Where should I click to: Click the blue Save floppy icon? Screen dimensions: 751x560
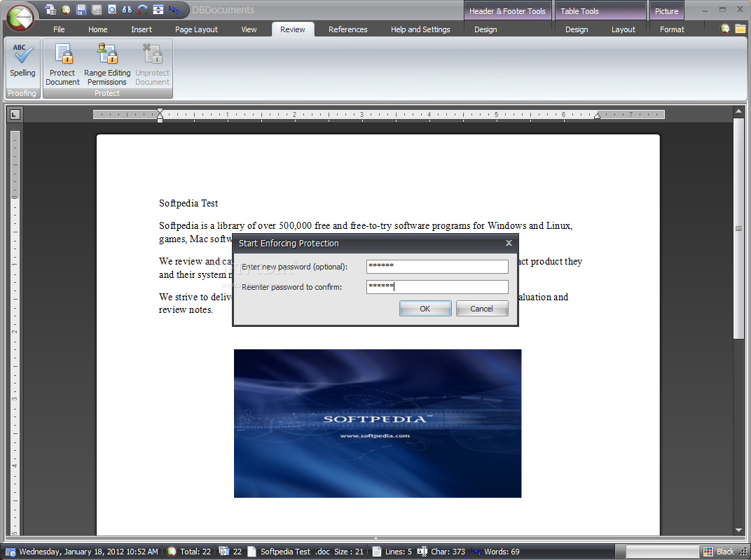pos(81,10)
